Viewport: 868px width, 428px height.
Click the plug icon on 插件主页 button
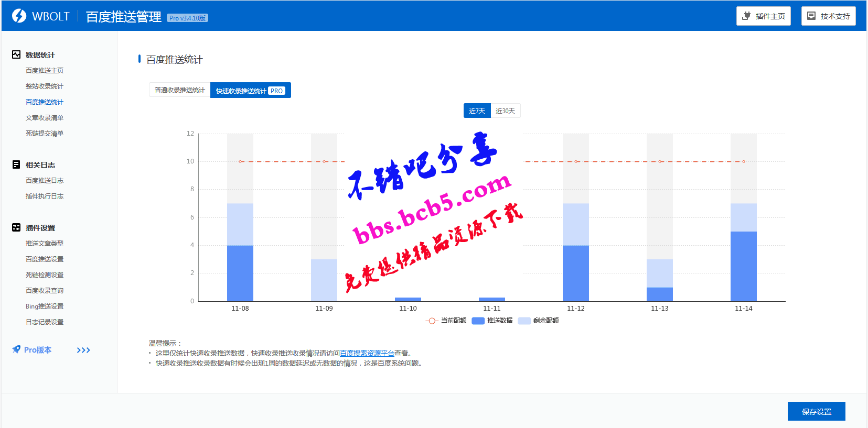point(746,16)
